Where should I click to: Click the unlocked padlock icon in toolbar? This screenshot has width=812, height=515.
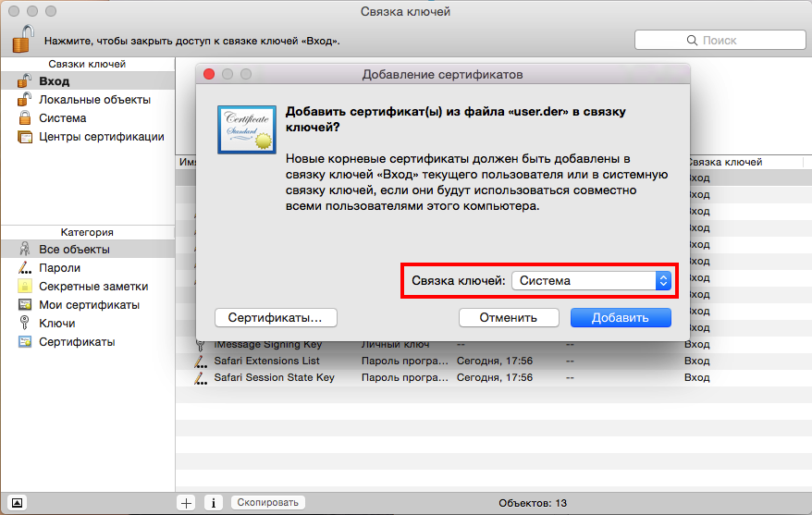[23, 39]
